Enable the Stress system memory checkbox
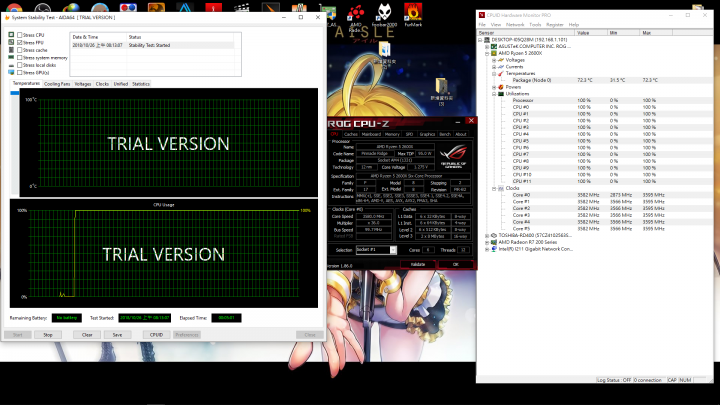The height and width of the screenshot is (405, 720). 20,57
